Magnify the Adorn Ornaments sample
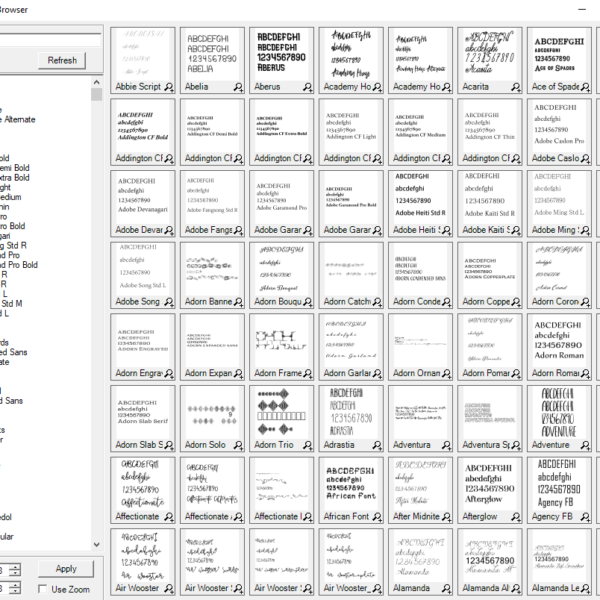The width and height of the screenshot is (600, 600). [446, 373]
